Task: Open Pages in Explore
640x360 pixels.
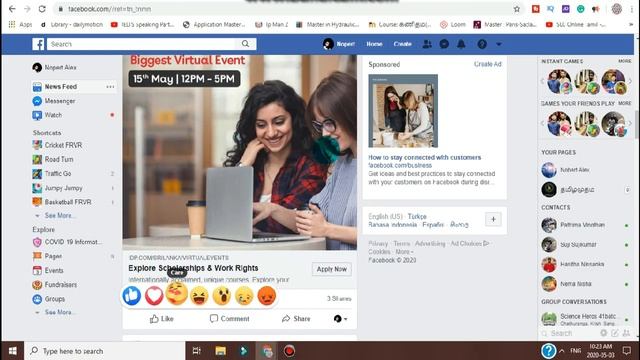Action: tap(53, 256)
